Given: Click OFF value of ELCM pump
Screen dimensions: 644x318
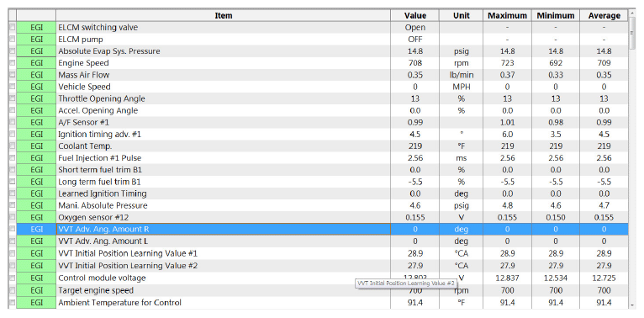Looking at the screenshot, I should click(414, 40).
